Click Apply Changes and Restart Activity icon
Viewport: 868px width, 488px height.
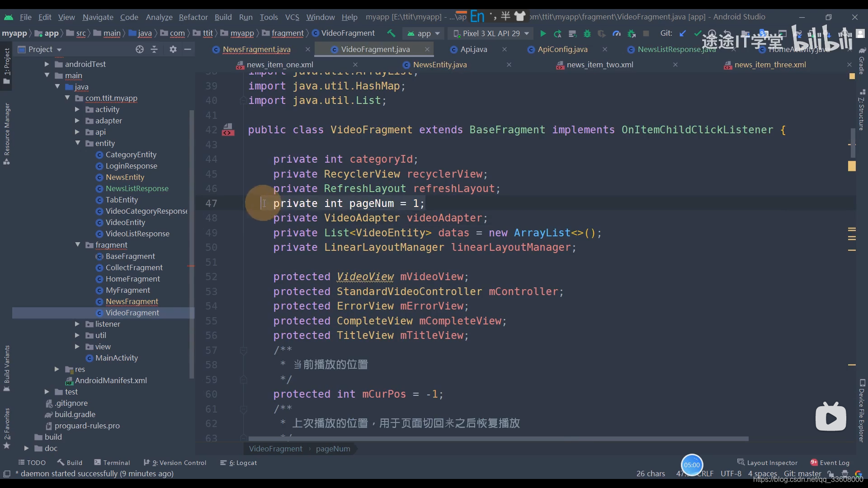(558, 33)
